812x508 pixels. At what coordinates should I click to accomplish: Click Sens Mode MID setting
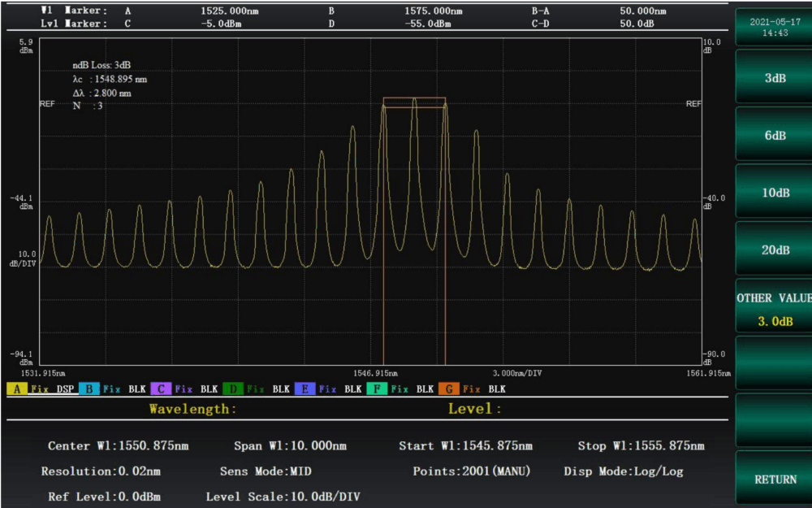tap(266, 471)
